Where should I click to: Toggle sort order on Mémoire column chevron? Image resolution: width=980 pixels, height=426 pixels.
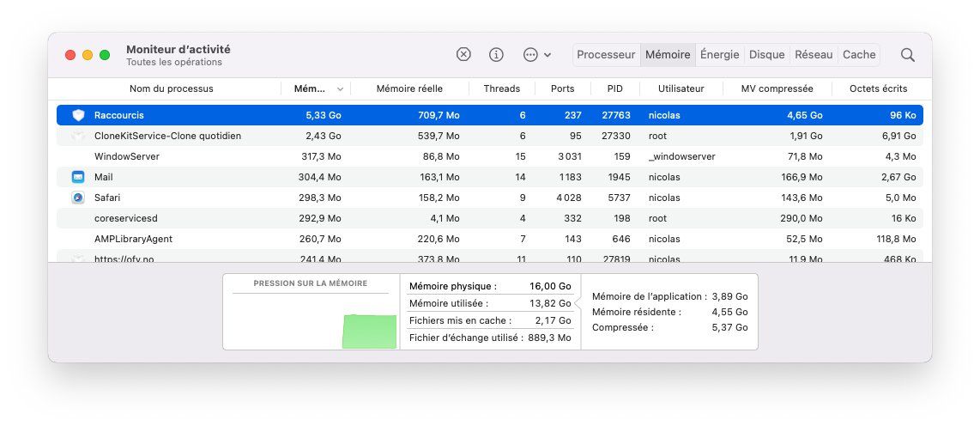341,89
